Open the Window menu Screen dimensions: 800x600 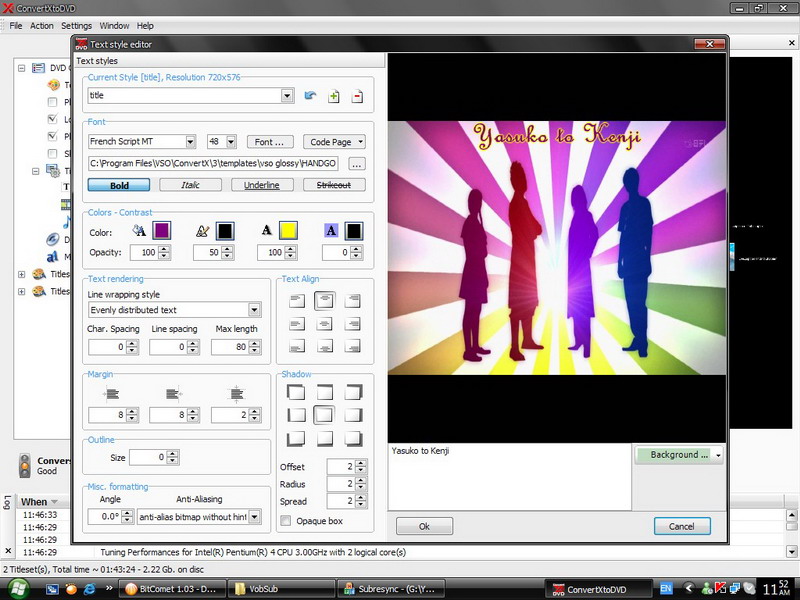point(114,26)
